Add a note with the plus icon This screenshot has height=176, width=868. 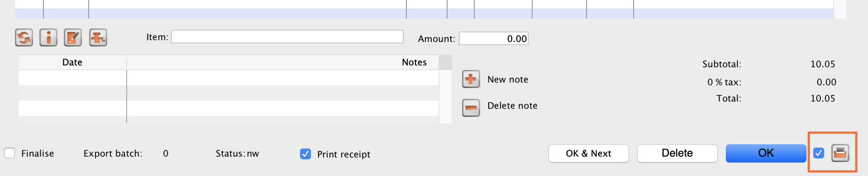pyautogui.click(x=471, y=79)
